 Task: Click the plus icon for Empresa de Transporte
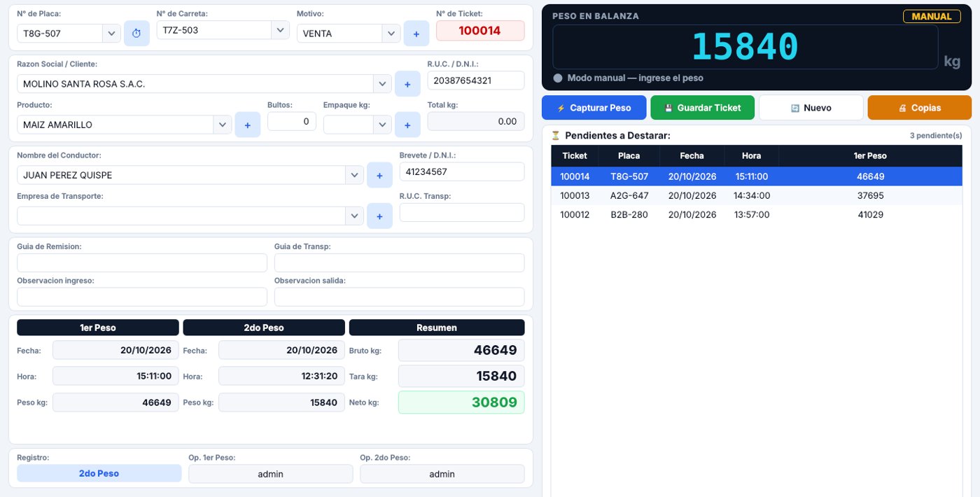point(379,216)
